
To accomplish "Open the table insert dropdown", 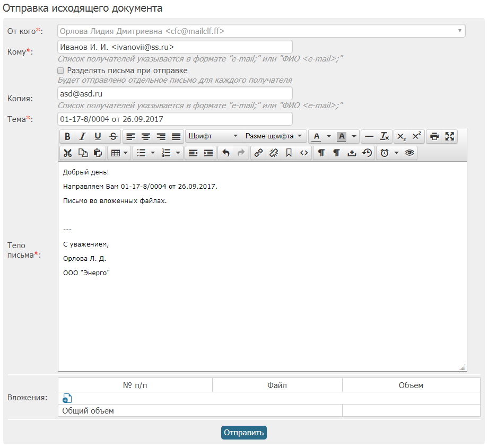I will pos(119,153).
